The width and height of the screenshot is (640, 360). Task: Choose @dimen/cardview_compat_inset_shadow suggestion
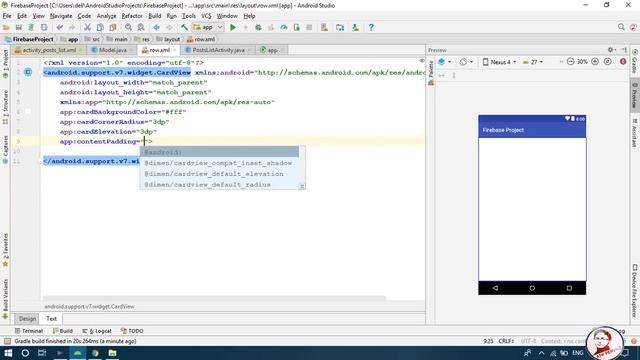pos(220,163)
